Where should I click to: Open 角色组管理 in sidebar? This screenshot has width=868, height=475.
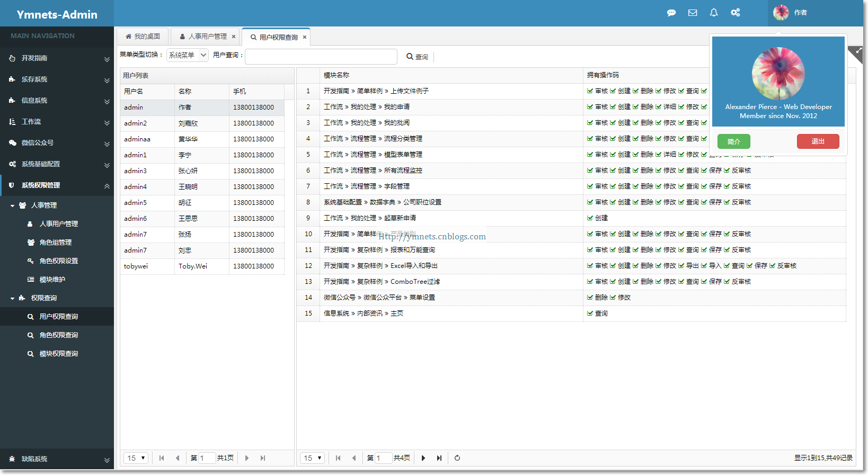(x=57, y=243)
